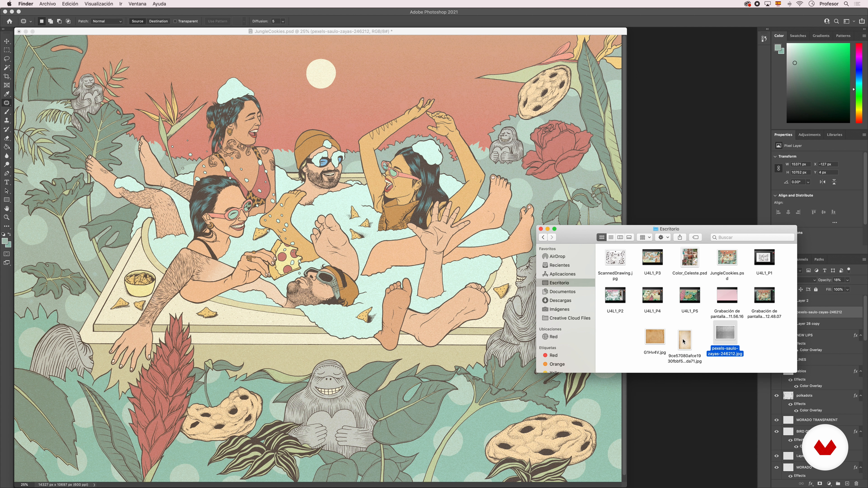
Task: Add a layer mask
Action: [x=820, y=484]
